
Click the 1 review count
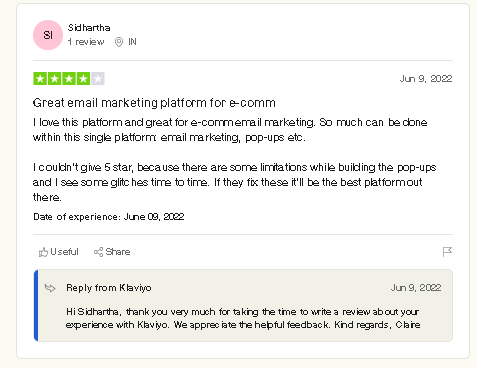point(86,42)
